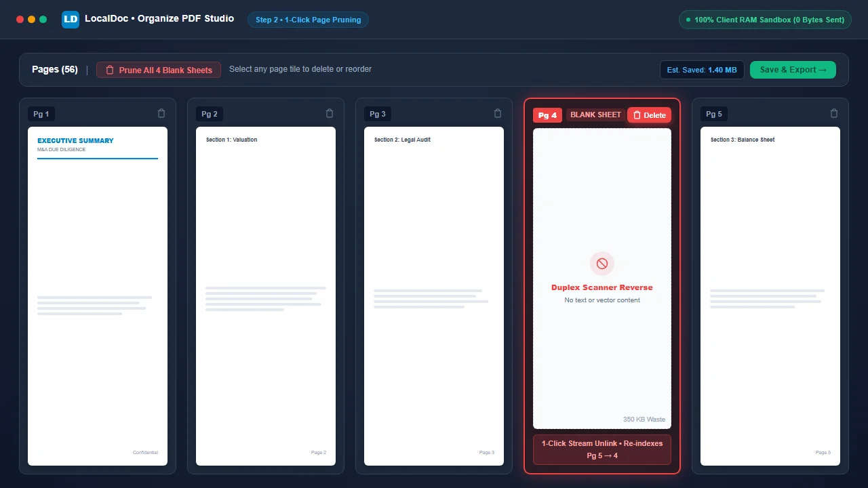Click the LD LocalDoc logo icon
This screenshot has width=868, height=488.
[x=71, y=19]
